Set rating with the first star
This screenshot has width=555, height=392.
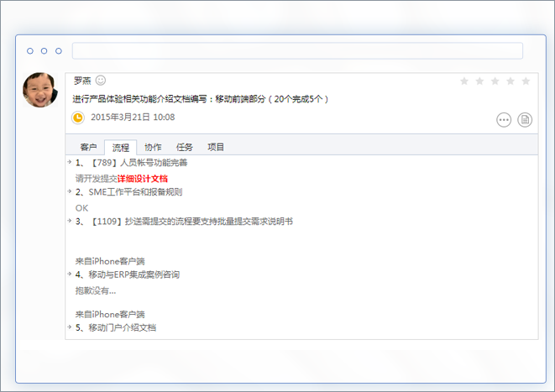point(464,81)
